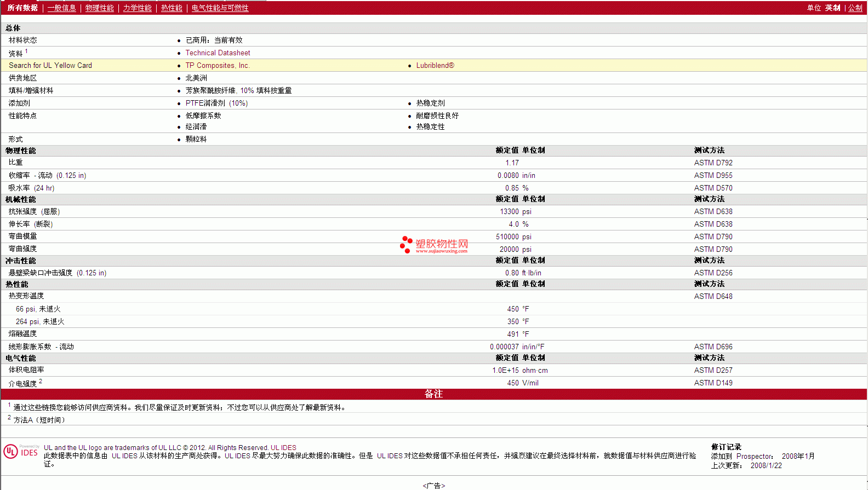868x490 pixels.
Task: Click the 机械性能 section heading
Action: (x=21, y=200)
